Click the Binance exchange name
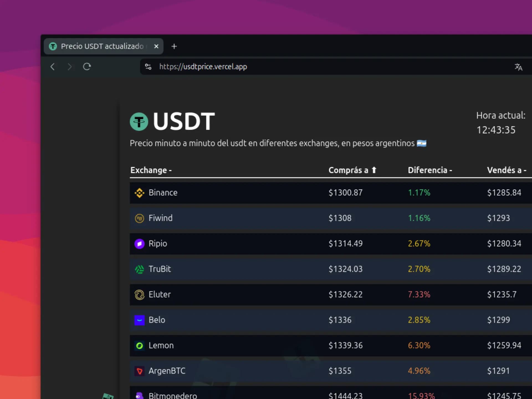This screenshot has width=532, height=399. [x=163, y=193]
